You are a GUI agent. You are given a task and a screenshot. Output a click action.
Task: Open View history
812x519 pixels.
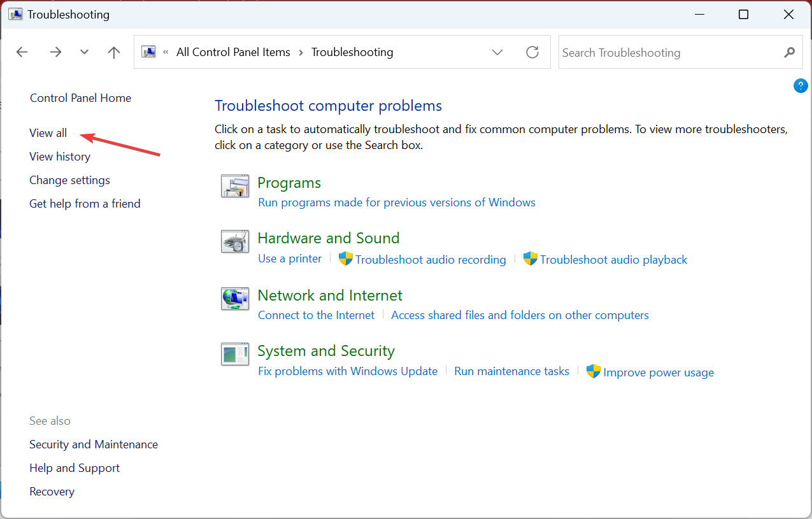click(60, 157)
